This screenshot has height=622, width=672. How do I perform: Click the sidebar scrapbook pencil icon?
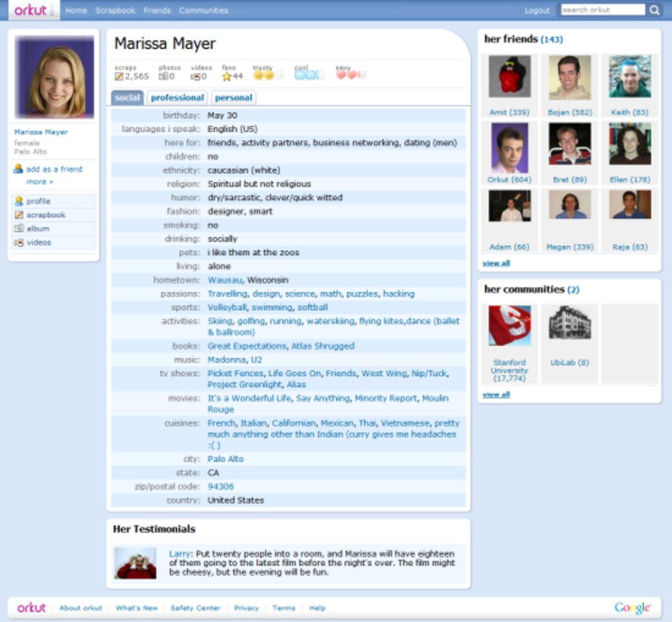point(19,215)
